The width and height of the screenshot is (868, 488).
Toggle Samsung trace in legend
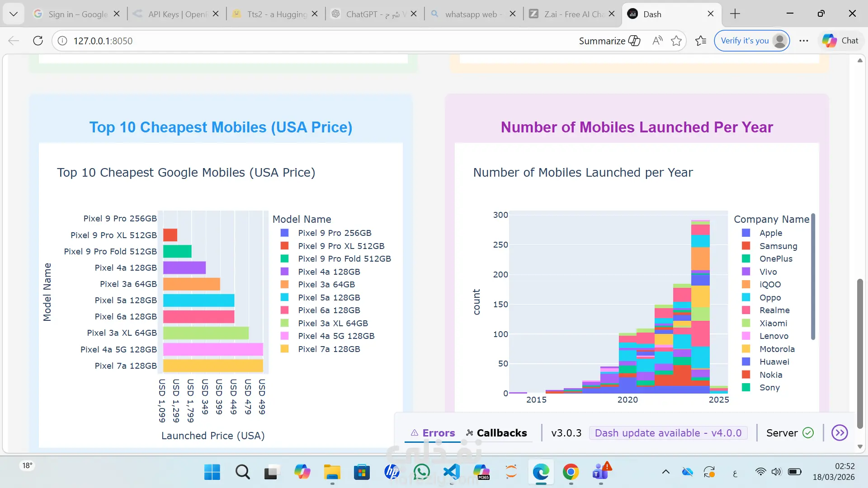(778, 246)
